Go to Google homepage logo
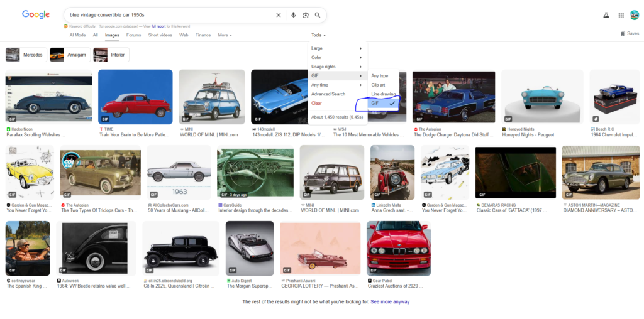The height and width of the screenshot is (319, 644). (x=36, y=15)
